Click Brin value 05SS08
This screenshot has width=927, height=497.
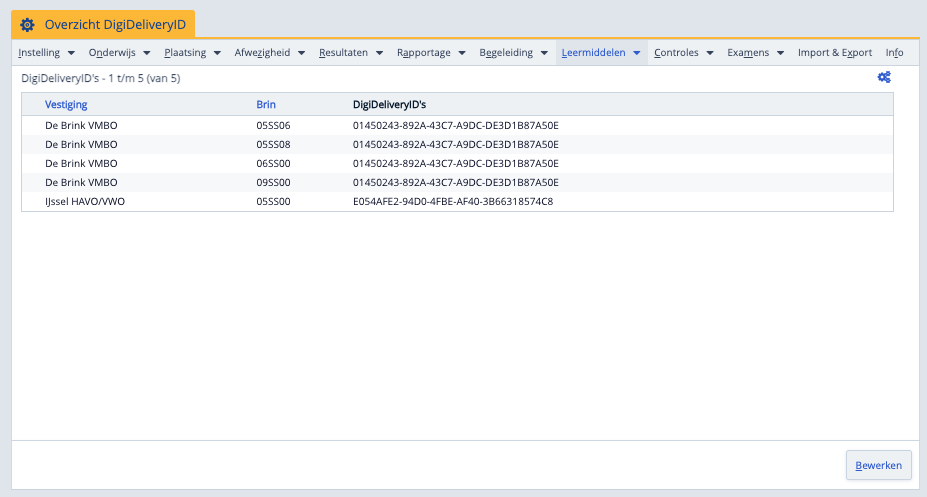point(273,144)
